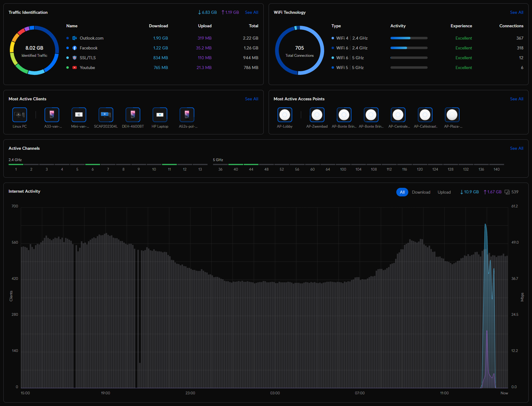532x406 pixels.
Task: Click See All in Most Active Clients
Action: click(x=251, y=99)
